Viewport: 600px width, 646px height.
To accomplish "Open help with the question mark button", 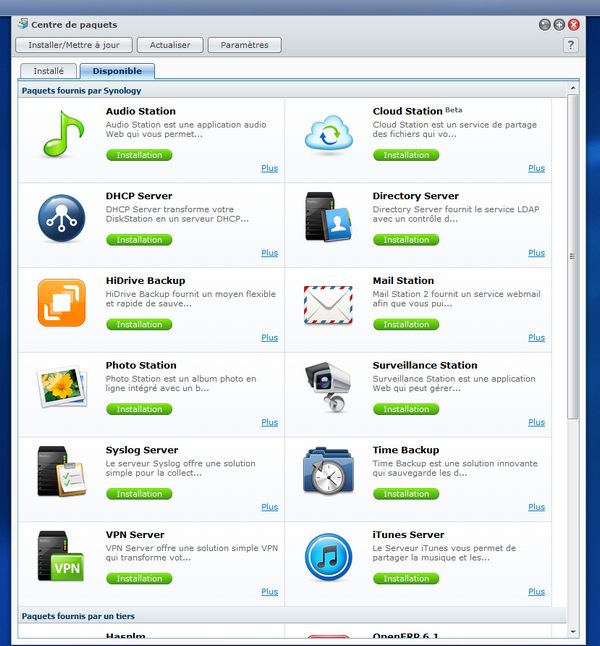I will coord(571,45).
